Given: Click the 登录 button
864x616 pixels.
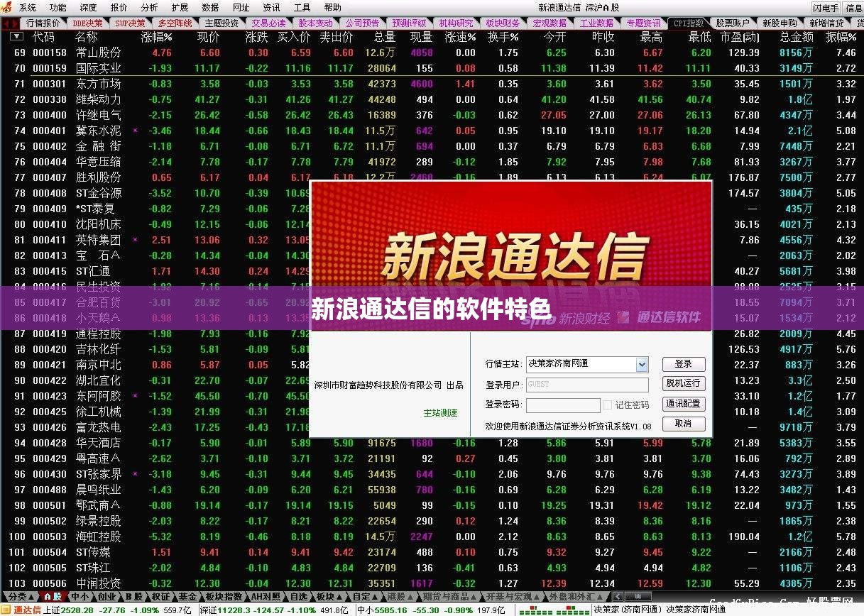Looking at the screenshot, I should [684, 364].
